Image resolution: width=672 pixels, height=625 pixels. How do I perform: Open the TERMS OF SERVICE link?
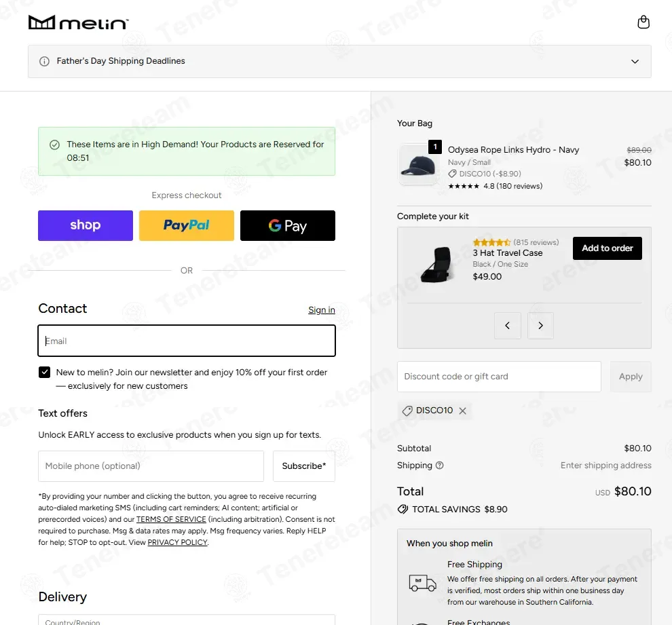(x=171, y=519)
